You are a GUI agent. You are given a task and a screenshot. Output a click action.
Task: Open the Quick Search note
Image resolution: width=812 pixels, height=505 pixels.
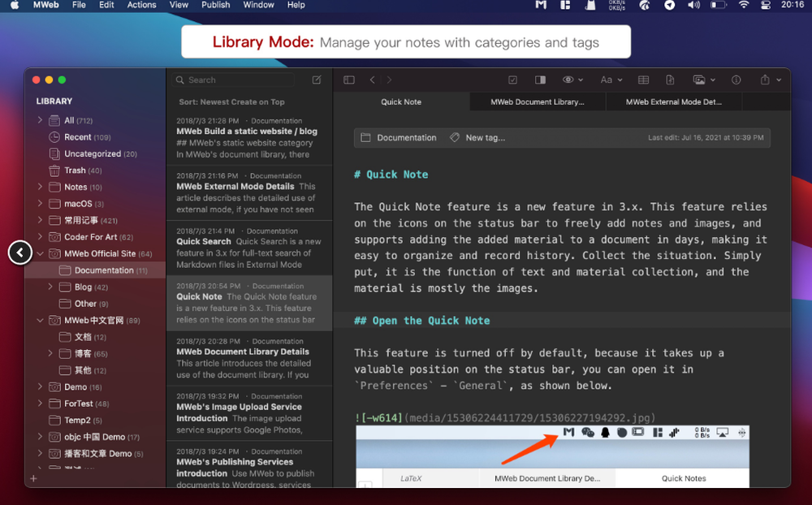tap(249, 248)
